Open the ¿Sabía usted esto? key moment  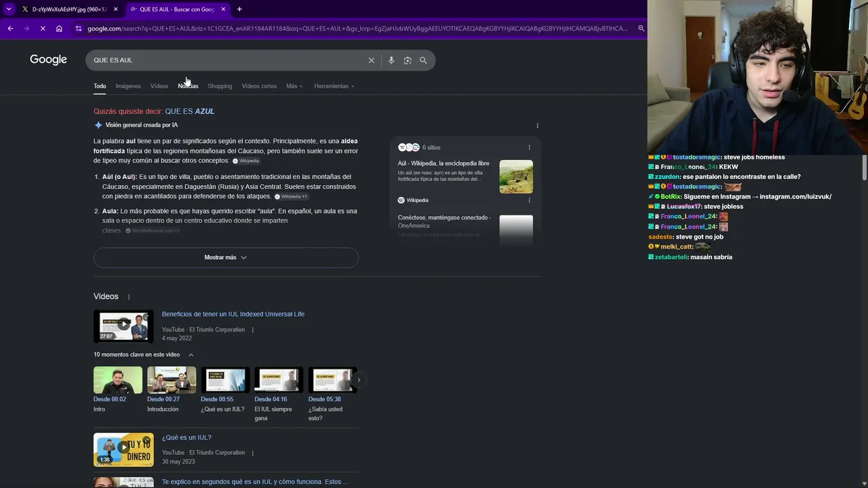332,394
